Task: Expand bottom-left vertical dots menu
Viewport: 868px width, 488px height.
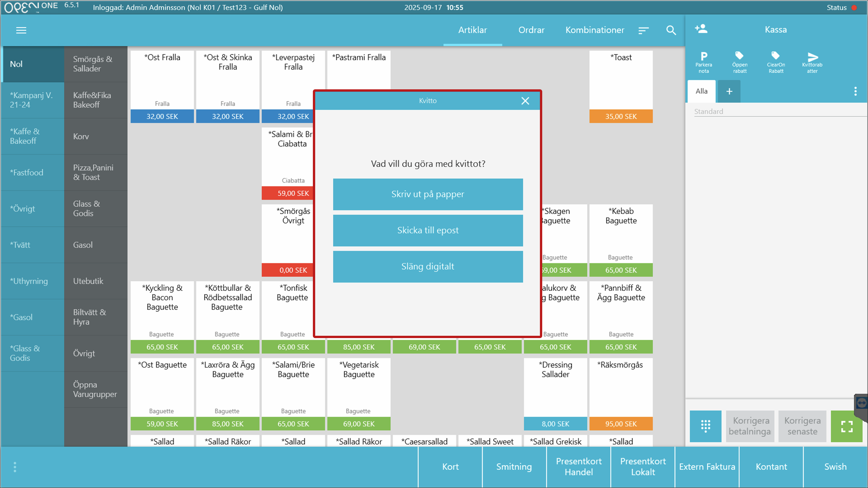Action: pos(15,467)
